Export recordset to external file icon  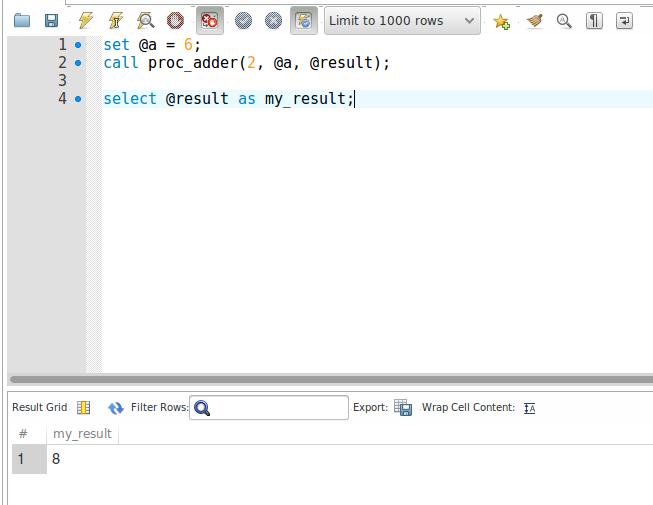(403, 408)
